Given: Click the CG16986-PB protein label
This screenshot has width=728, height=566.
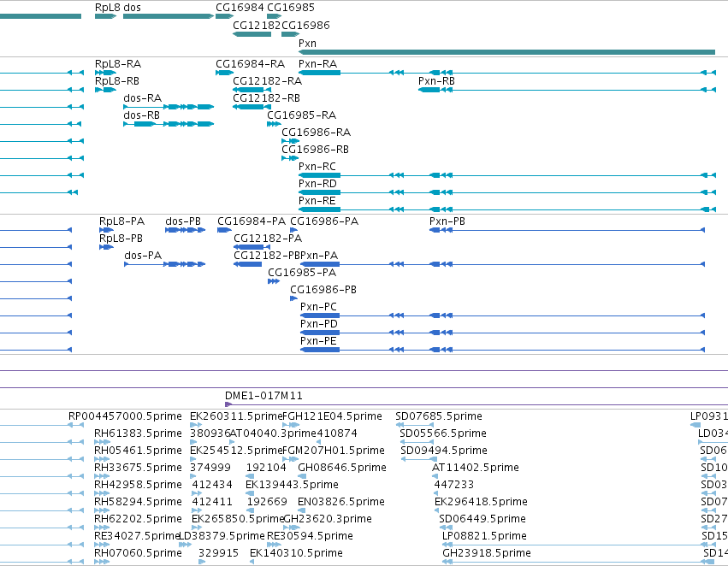Looking at the screenshot, I should coord(323,290).
